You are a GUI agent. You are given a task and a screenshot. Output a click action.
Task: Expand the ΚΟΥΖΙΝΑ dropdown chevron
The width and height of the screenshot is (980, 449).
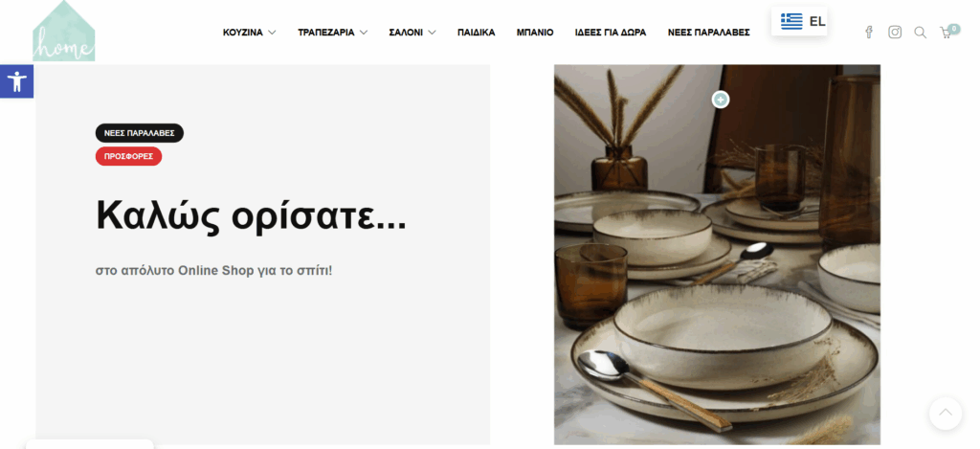click(x=272, y=33)
